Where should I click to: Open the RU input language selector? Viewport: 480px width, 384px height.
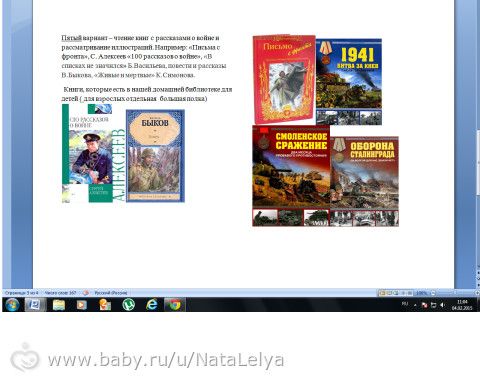click(405, 304)
